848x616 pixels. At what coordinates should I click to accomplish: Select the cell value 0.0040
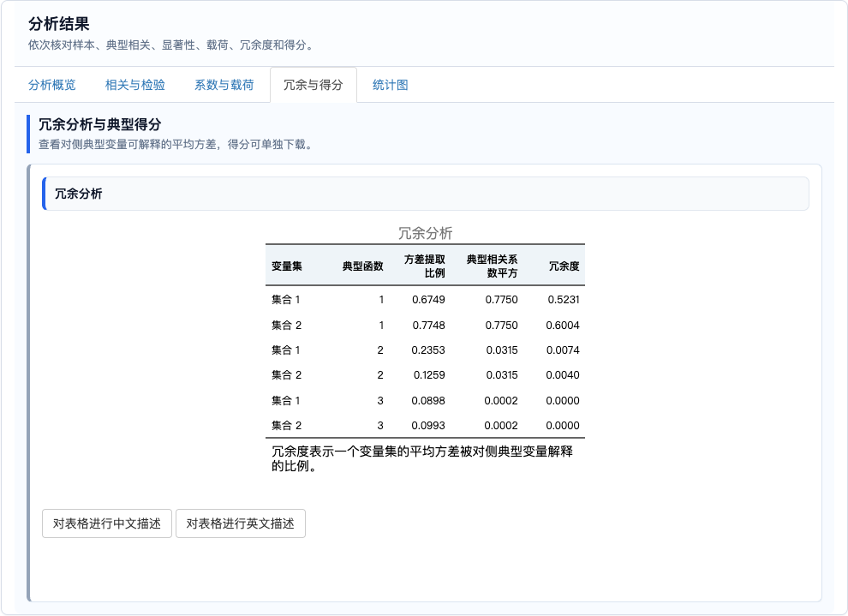(x=563, y=374)
